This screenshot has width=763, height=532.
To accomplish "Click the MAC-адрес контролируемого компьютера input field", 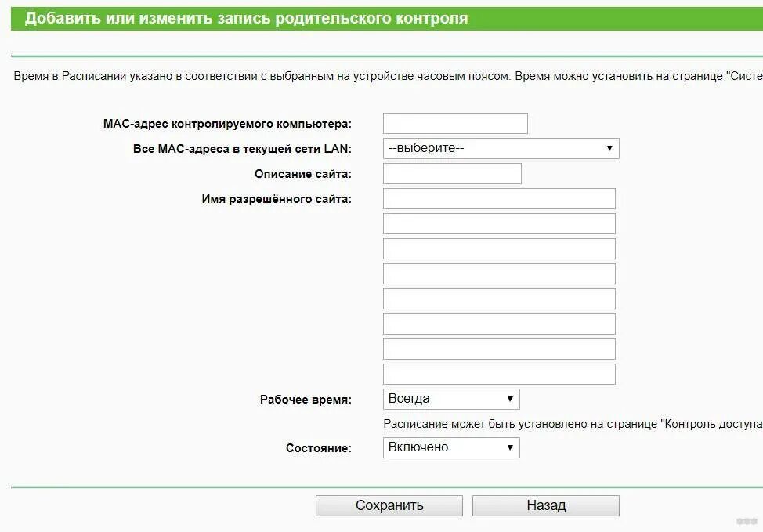I will tap(455, 124).
